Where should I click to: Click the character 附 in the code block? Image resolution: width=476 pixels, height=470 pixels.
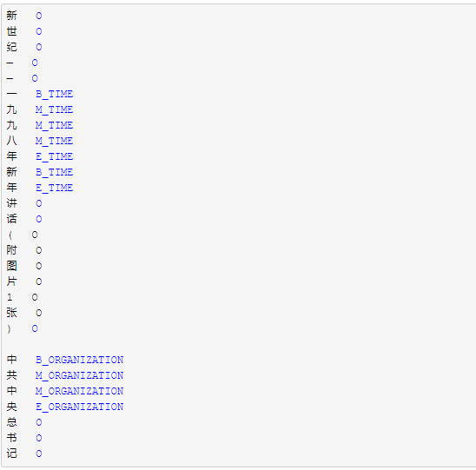click(x=11, y=250)
